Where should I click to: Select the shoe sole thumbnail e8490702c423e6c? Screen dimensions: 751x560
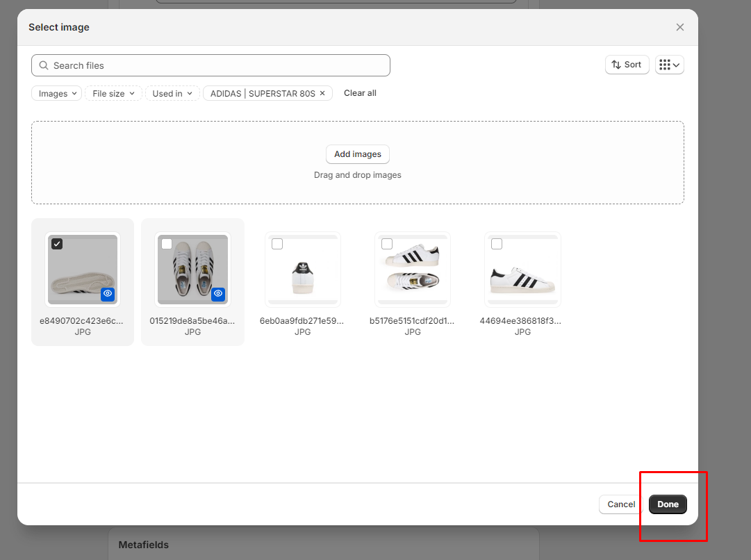pyautogui.click(x=83, y=270)
